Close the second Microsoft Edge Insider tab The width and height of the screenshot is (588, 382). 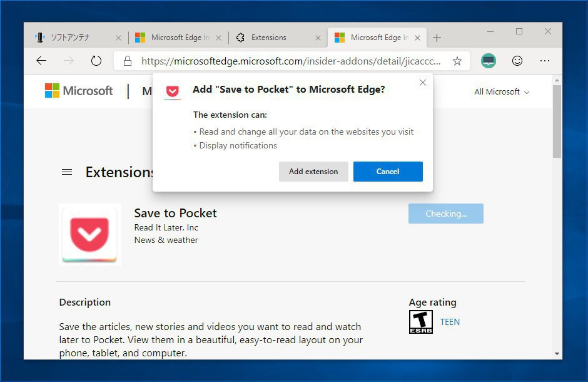219,38
